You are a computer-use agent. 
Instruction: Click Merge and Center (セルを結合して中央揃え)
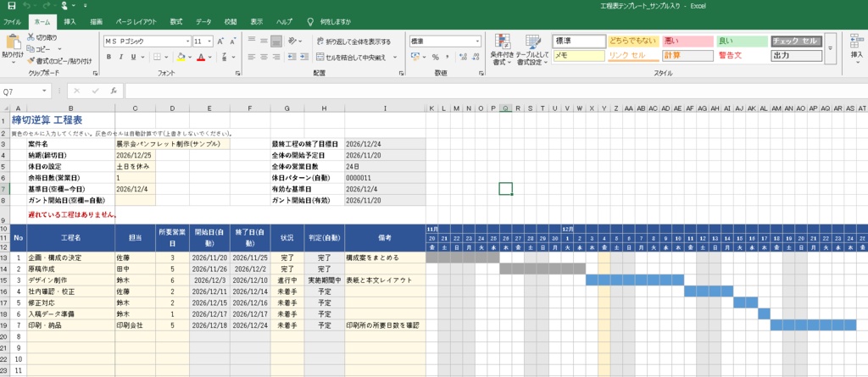(353, 57)
